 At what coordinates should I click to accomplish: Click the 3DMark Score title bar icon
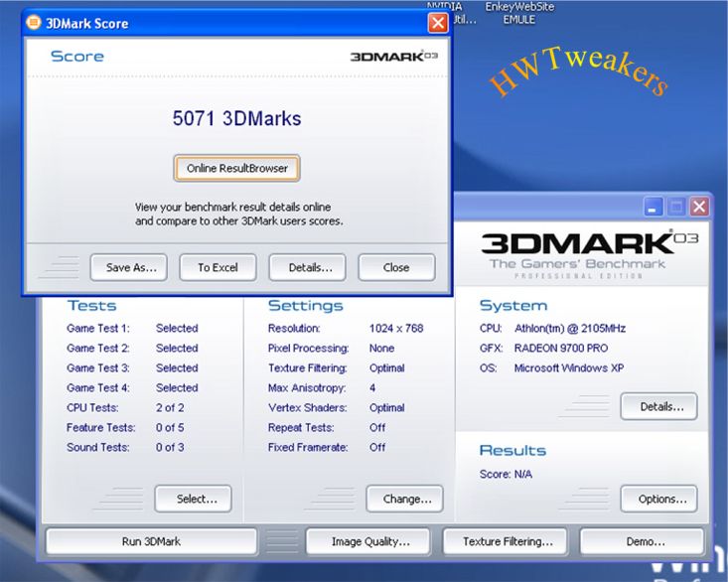(34, 22)
